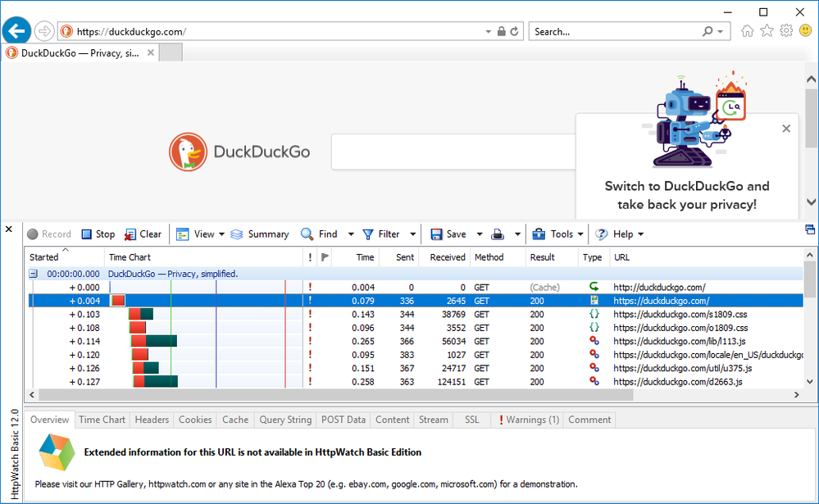Select the d2663.js request row
This screenshot has height=504, width=819.
click(x=416, y=382)
